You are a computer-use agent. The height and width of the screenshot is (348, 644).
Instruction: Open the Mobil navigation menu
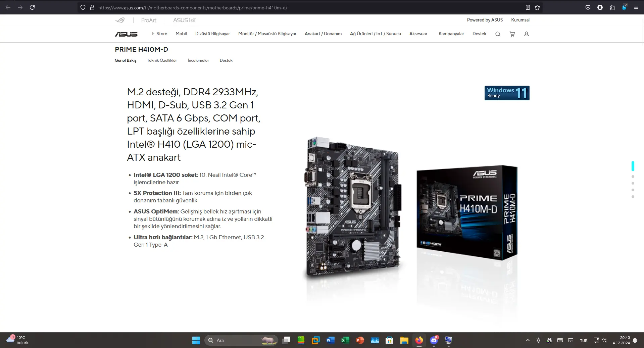(x=181, y=34)
